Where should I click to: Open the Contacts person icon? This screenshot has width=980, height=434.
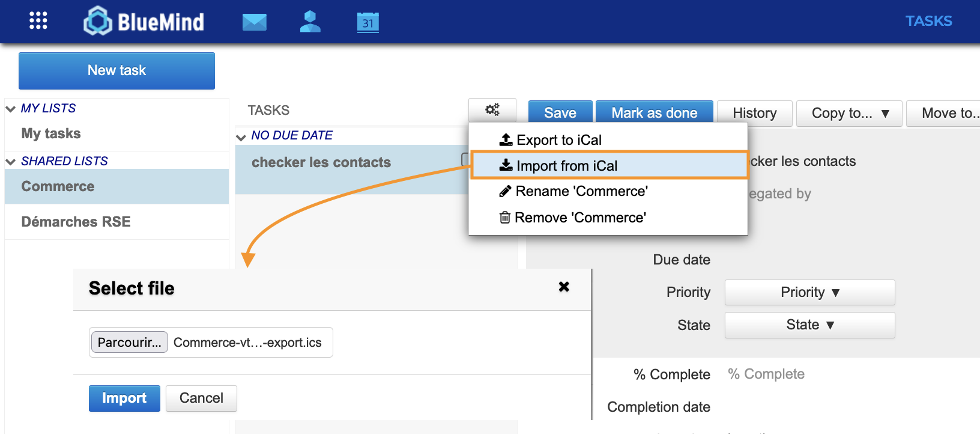[x=310, y=22]
